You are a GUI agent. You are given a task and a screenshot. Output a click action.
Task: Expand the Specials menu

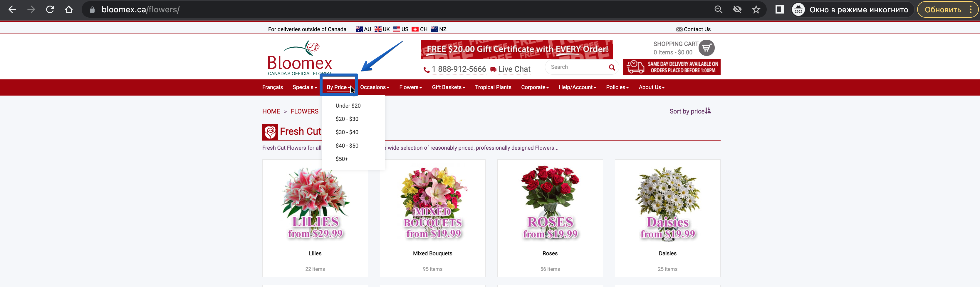tap(305, 87)
